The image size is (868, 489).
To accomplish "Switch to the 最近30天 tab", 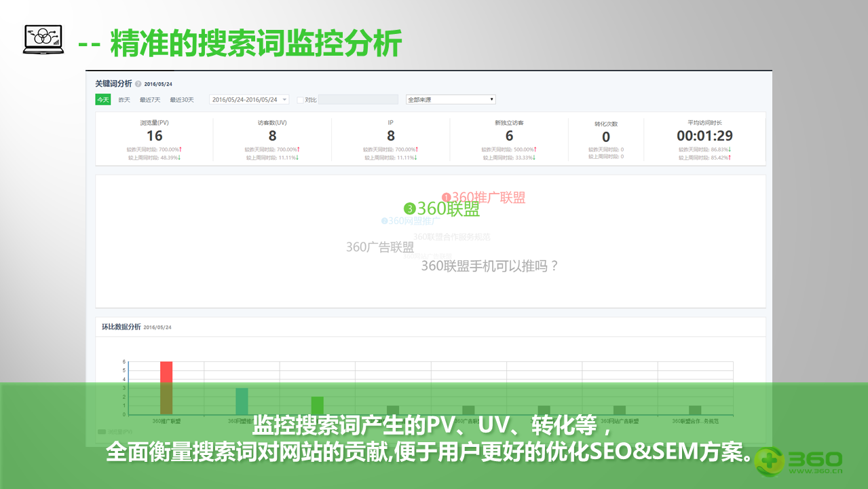I will pyautogui.click(x=182, y=100).
